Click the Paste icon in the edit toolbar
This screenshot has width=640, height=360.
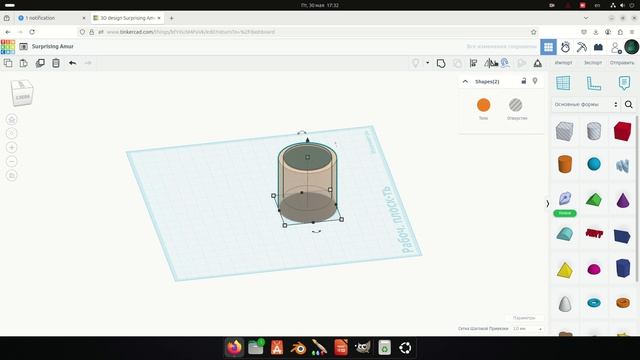24,63
